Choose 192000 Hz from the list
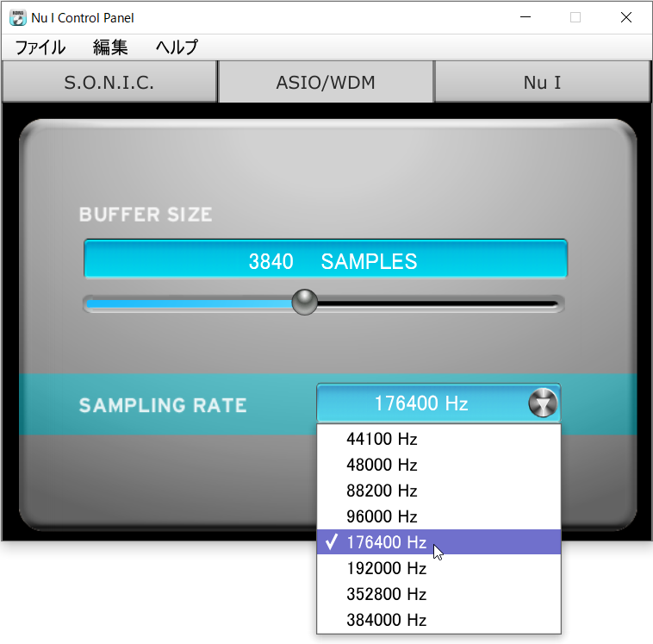This screenshot has height=644, width=653. click(438, 568)
